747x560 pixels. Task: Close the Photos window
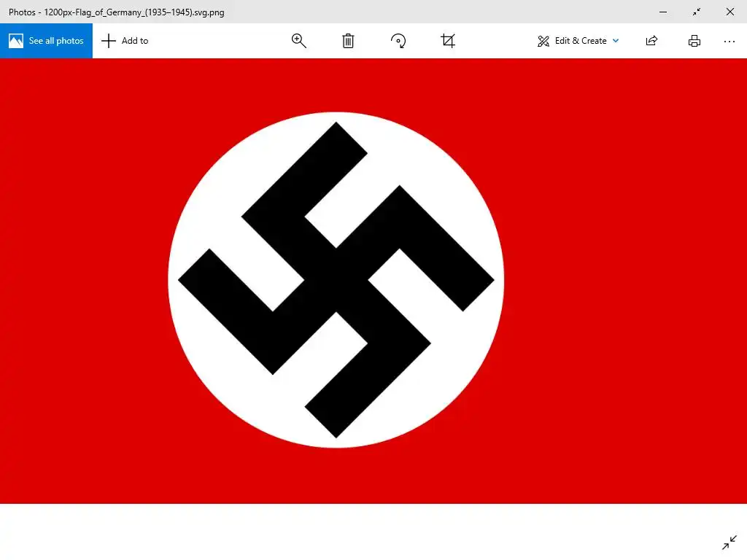(729, 12)
